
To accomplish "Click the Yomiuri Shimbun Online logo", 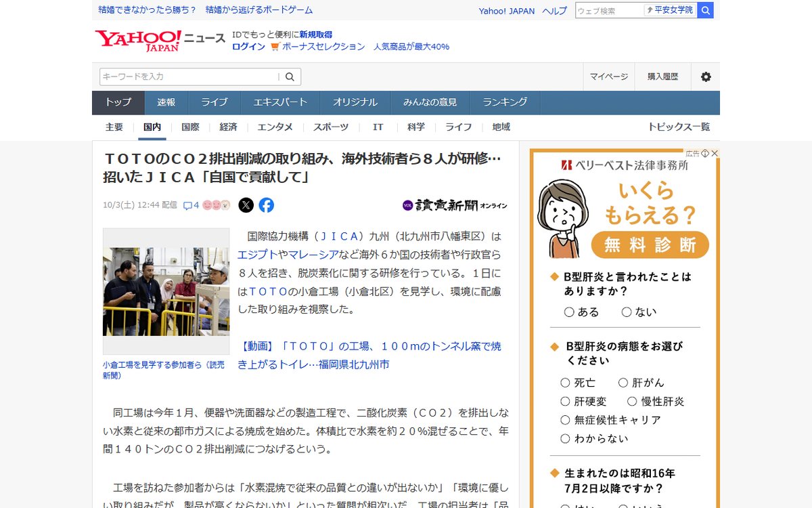I will tap(455, 205).
